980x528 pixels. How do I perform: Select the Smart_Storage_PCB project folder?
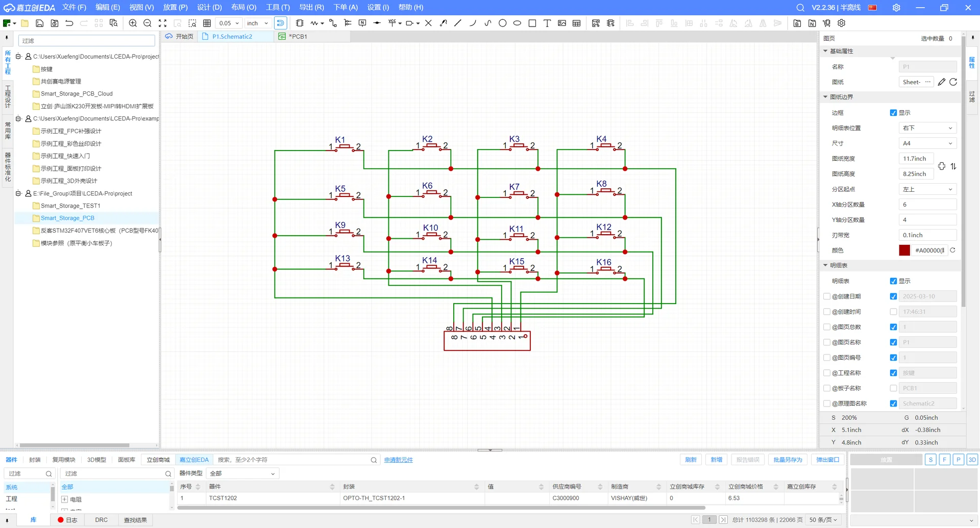point(67,218)
